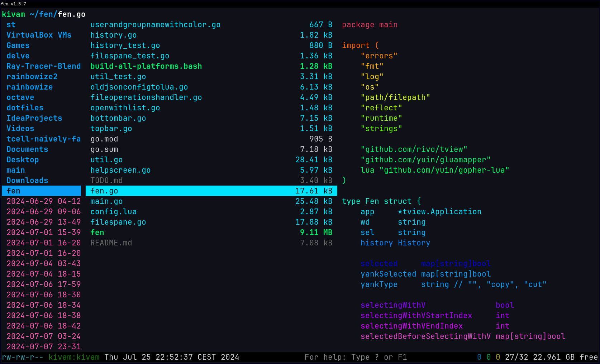Click '"github.com/rivo/tview"' import line

(414, 149)
